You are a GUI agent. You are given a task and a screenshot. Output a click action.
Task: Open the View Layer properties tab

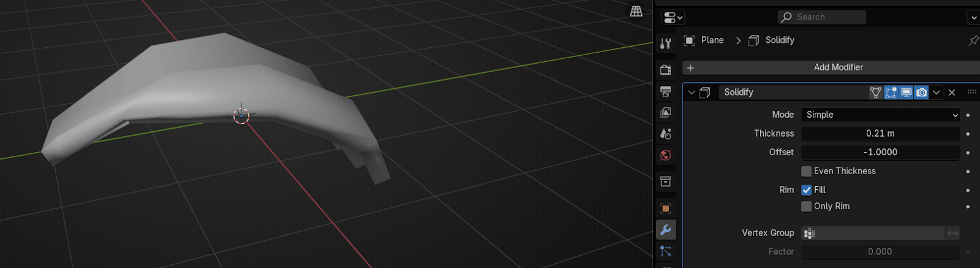click(x=666, y=113)
